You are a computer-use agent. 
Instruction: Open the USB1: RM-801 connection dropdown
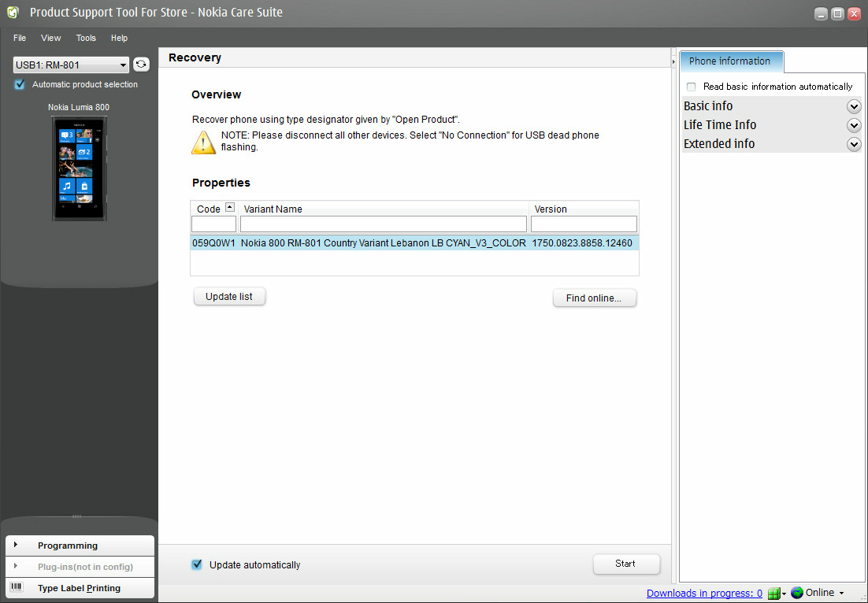(x=71, y=65)
